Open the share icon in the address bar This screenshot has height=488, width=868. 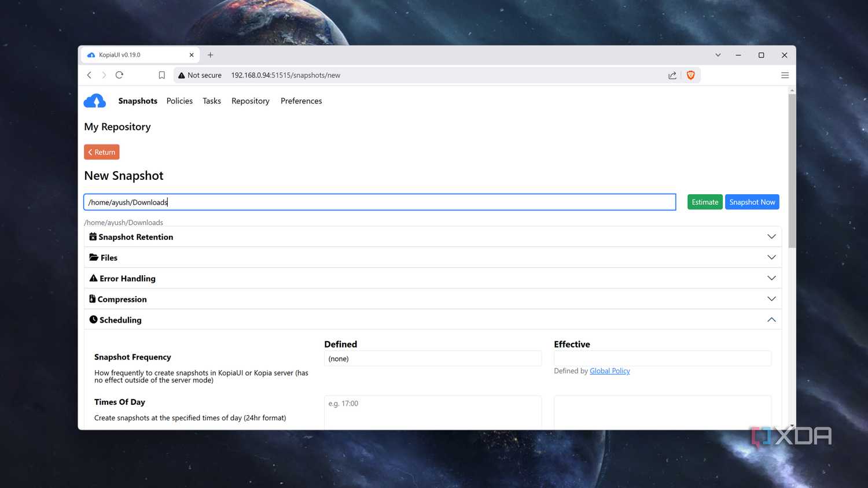pos(672,75)
